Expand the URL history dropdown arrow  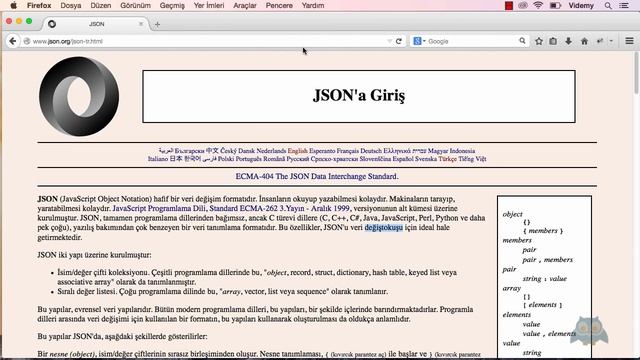[389, 41]
